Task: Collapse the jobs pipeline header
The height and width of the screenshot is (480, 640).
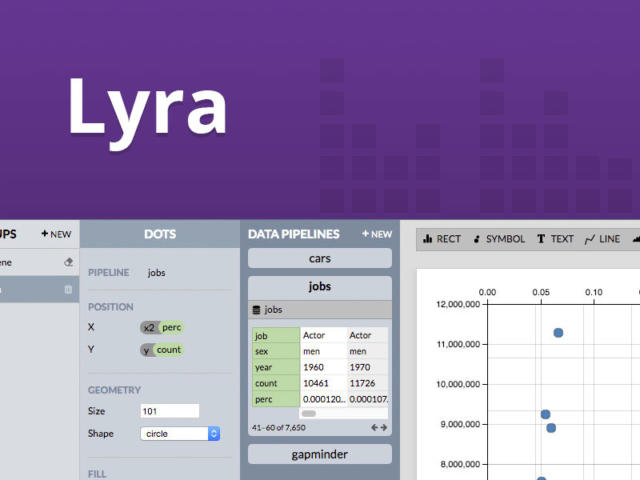Action: 320,287
